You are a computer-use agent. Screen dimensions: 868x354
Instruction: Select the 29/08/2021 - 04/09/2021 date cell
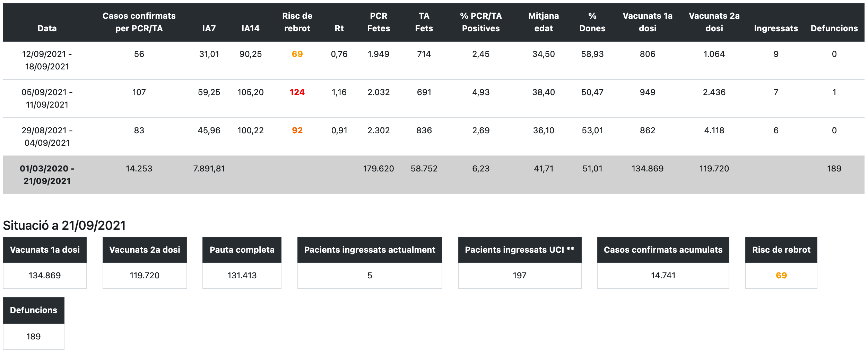pos(47,137)
